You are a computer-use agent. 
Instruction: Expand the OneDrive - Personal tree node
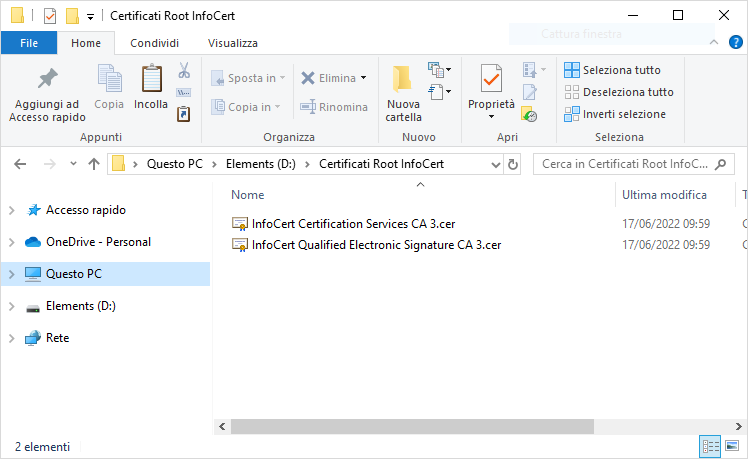[12, 242]
